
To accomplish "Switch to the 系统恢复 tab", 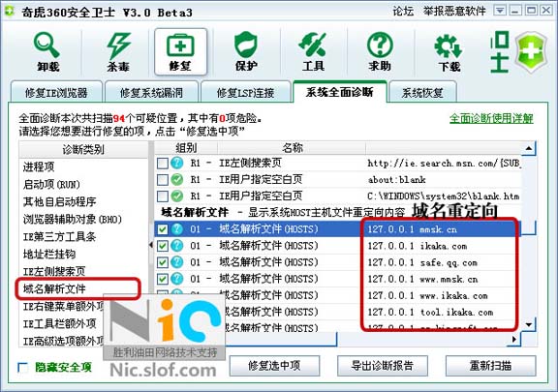I will [422, 93].
